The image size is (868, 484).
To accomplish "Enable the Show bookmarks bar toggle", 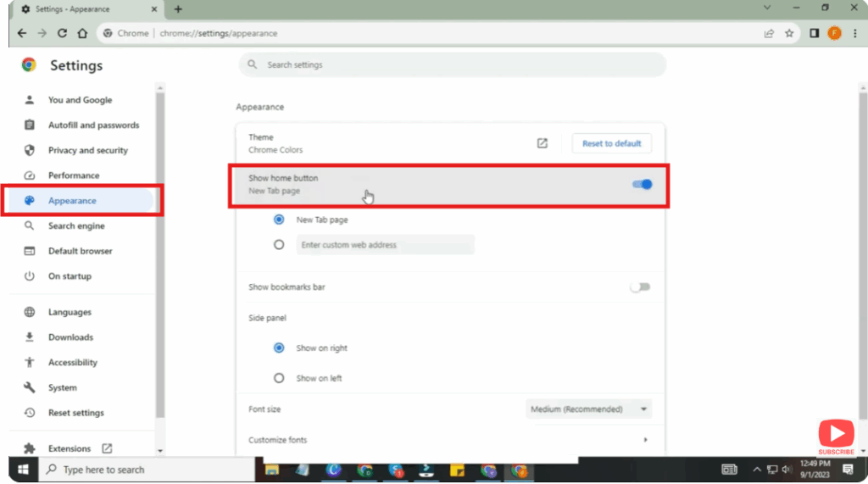I will pos(640,287).
